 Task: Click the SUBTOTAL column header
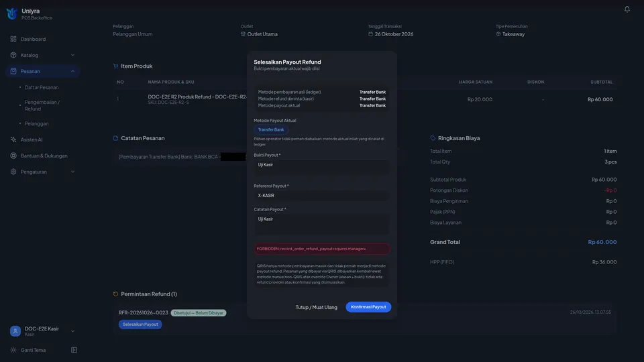pos(601,82)
